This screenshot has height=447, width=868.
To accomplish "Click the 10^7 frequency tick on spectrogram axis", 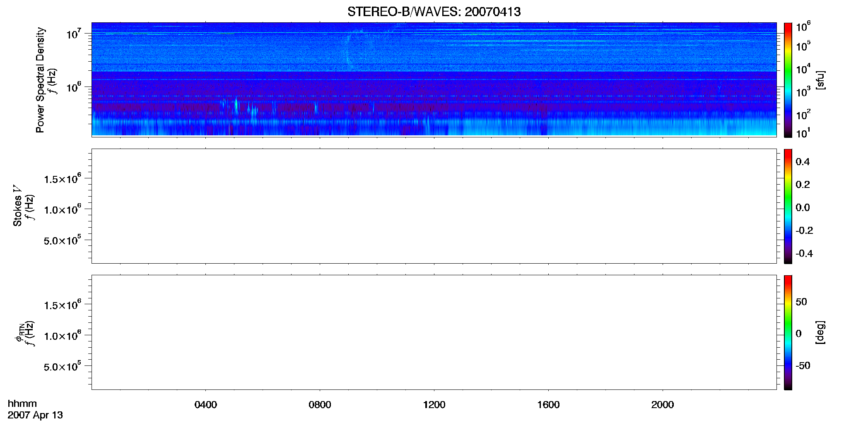I will 74,34.
